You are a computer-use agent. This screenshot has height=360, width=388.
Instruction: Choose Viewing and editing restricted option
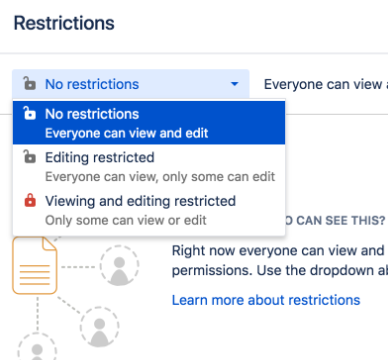pos(149,210)
